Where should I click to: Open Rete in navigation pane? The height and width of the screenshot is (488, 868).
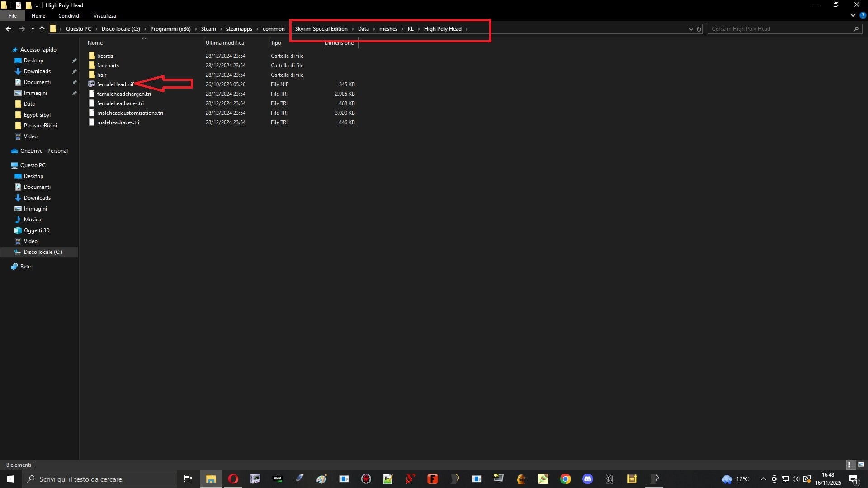25,267
